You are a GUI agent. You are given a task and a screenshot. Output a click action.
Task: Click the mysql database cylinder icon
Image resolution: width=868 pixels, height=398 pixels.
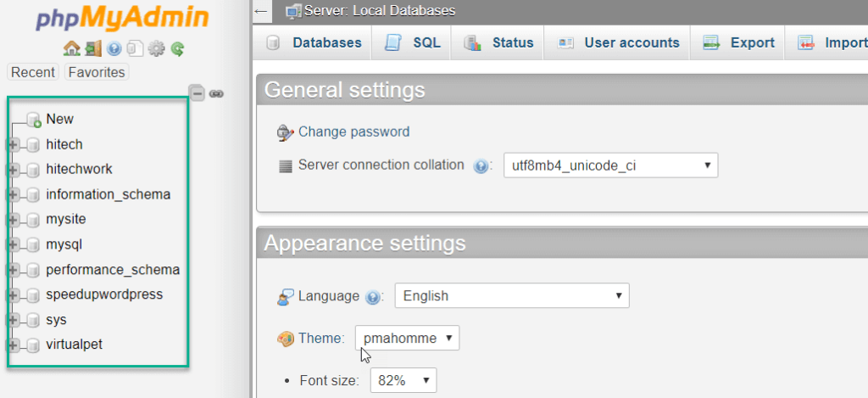[33, 245]
